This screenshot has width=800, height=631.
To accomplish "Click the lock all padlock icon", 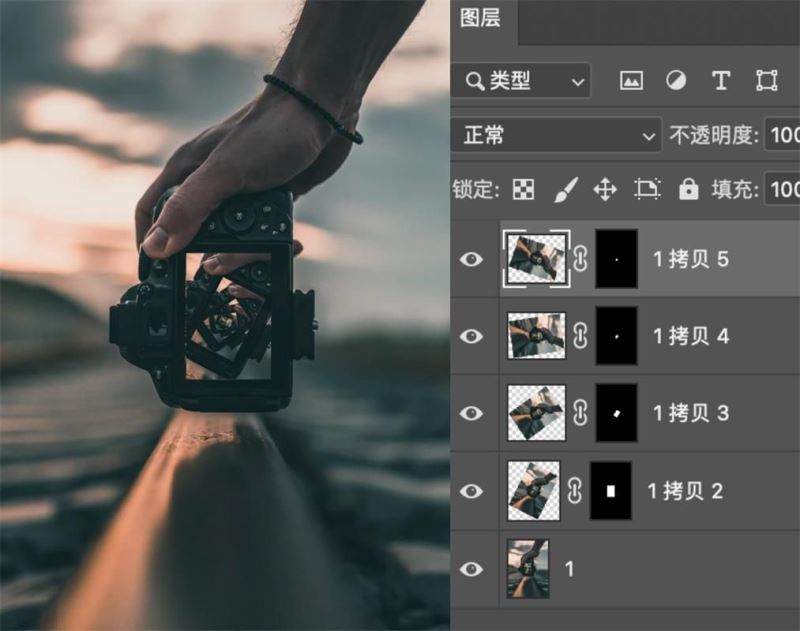I will click(688, 189).
